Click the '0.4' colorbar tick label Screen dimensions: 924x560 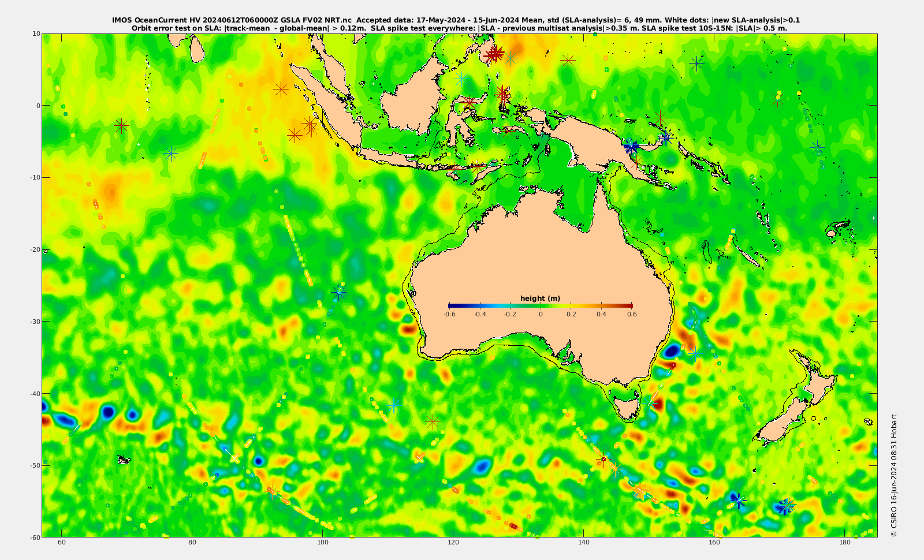click(602, 314)
